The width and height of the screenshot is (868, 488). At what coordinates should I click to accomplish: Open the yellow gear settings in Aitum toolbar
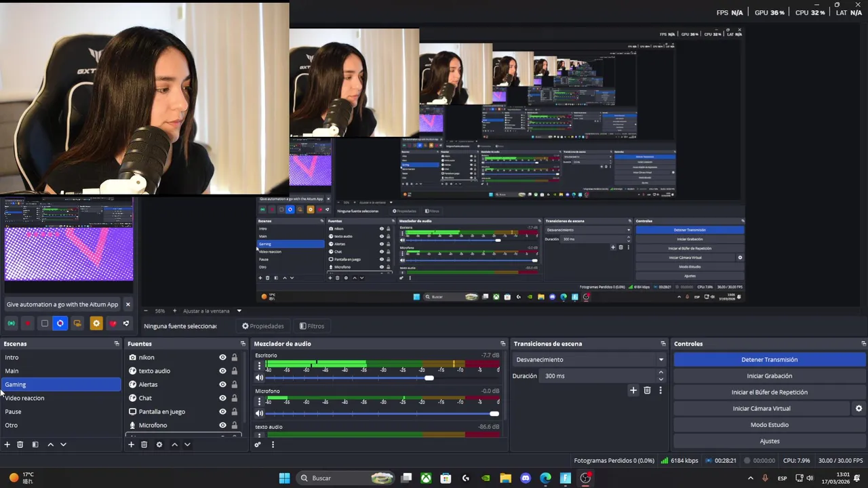click(96, 323)
